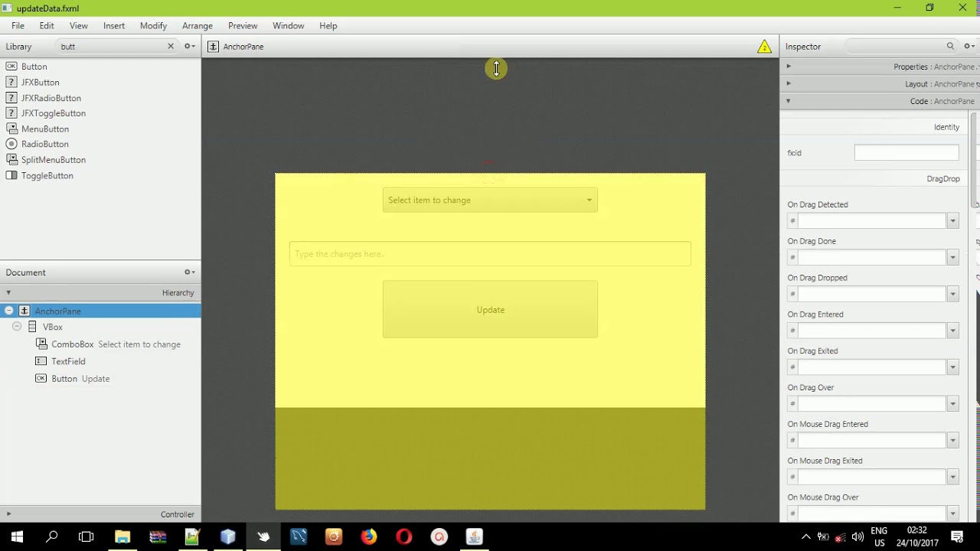The height and width of the screenshot is (551, 980).
Task: Click the Inspector search magnifier icon
Action: pos(950,46)
